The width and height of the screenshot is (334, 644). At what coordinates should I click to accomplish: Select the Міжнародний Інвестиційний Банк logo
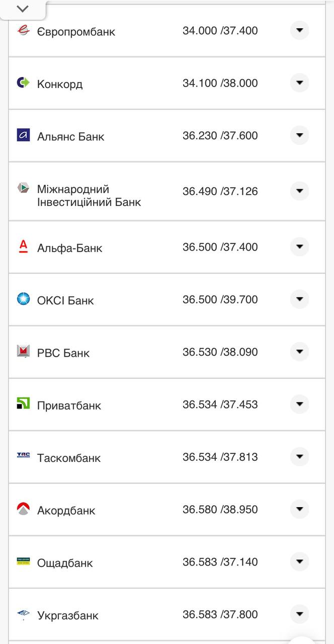(x=22, y=189)
